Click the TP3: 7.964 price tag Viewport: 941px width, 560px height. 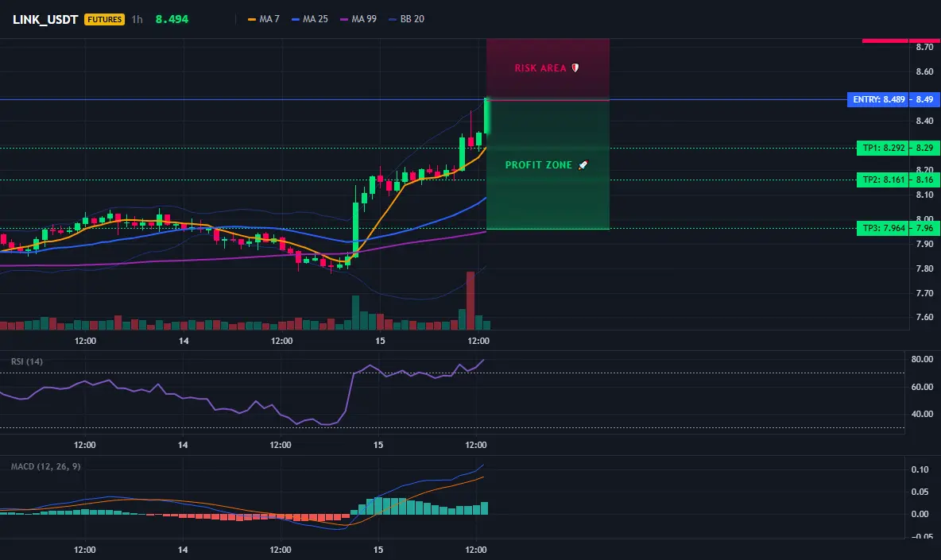click(x=883, y=229)
